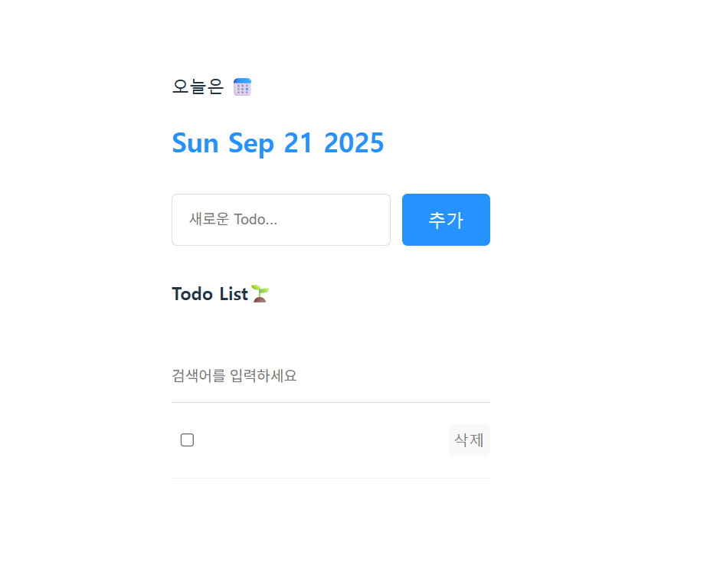Click the calendar icon beside 오늘은
The height and width of the screenshot is (588, 707).
pos(242,87)
